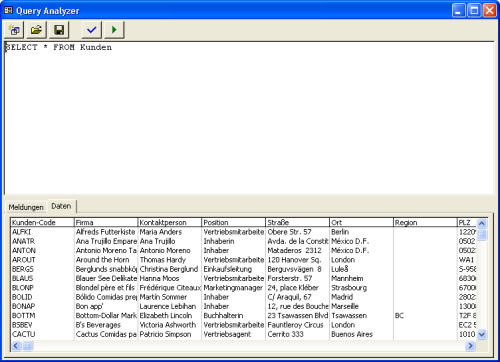Click the New Query toolbar icon

coord(14,30)
